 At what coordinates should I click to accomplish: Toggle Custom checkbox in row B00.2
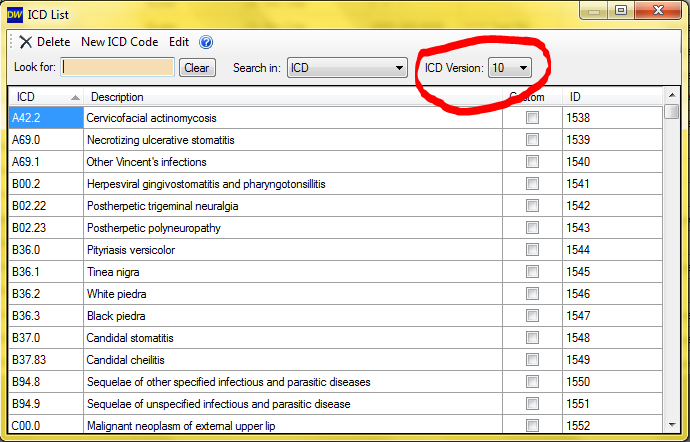point(532,184)
